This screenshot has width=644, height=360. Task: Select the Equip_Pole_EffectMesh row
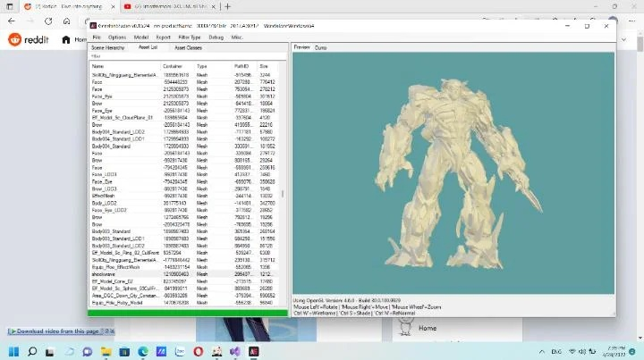185,267
